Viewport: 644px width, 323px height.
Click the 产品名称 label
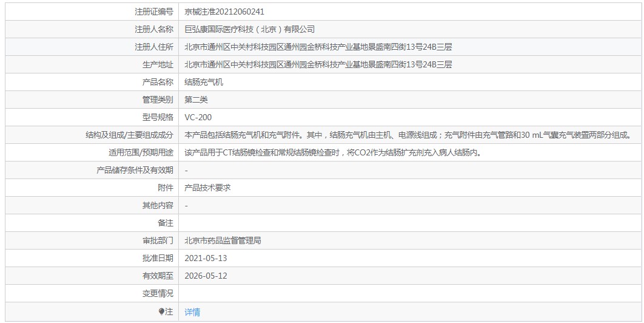[158, 83]
